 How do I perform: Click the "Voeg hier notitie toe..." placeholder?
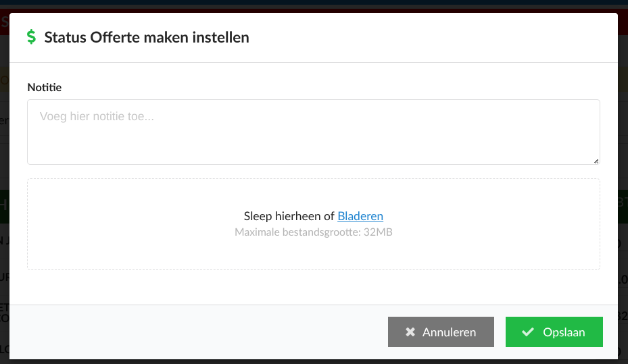coord(97,116)
